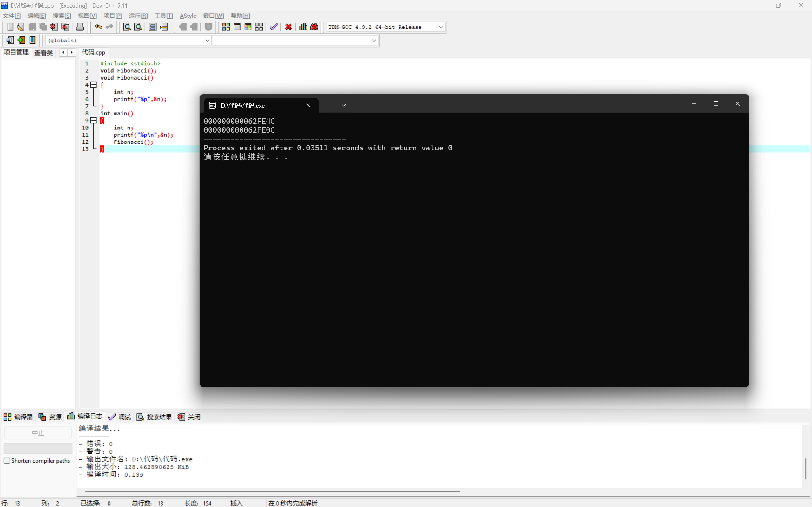This screenshot has width=812, height=507.
Task: Toggle Shorten compiler paths checkbox
Action: click(x=7, y=460)
